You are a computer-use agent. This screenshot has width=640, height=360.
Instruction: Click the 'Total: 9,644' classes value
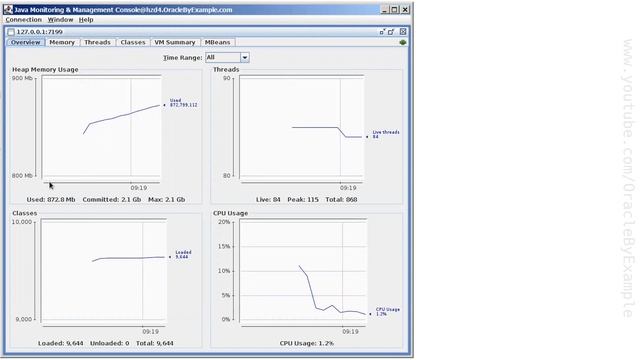pos(155,343)
